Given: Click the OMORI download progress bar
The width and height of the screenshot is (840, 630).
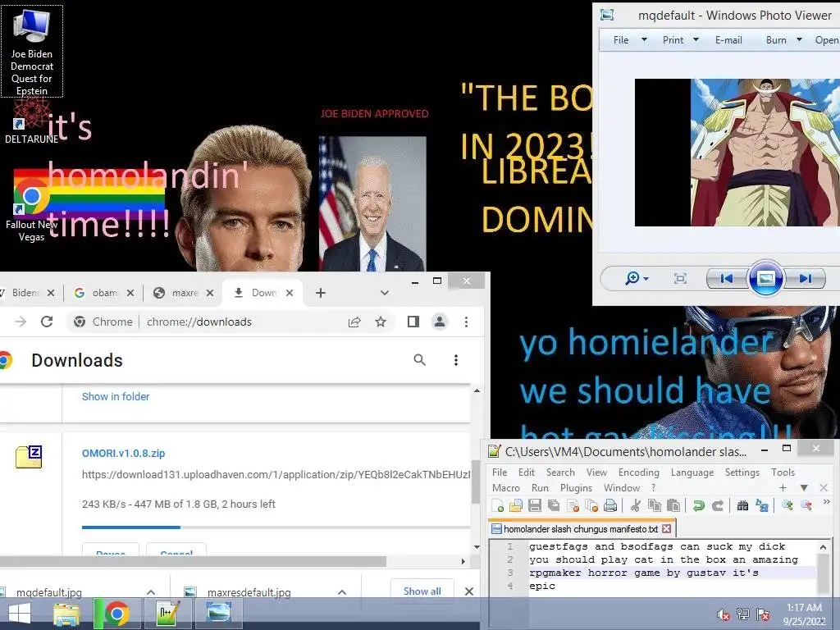Looking at the screenshot, I should tap(276, 527).
